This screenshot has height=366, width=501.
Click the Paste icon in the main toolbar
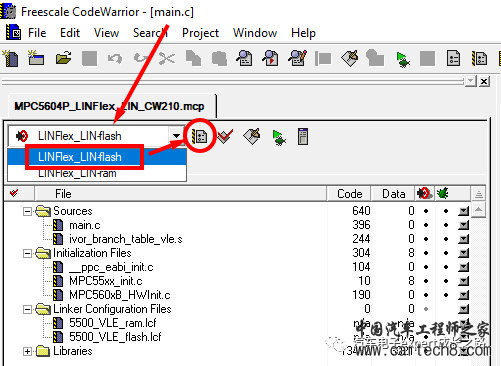pyautogui.click(x=219, y=59)
